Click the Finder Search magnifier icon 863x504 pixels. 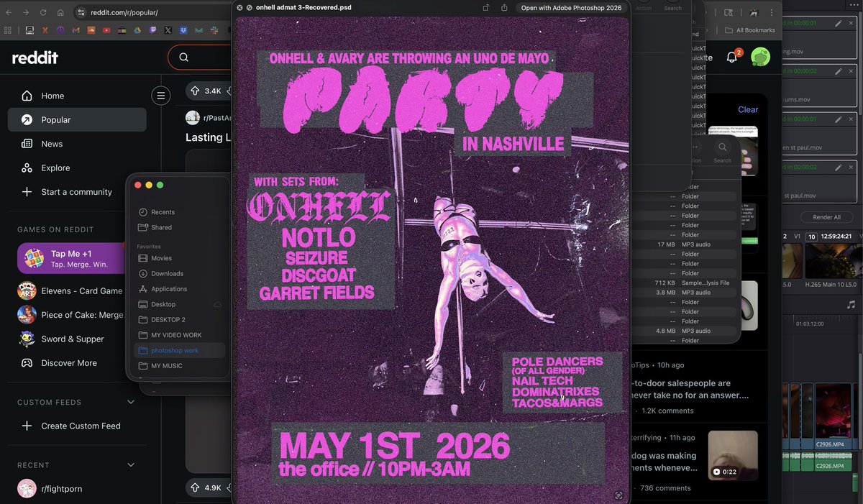pos(723,148)
